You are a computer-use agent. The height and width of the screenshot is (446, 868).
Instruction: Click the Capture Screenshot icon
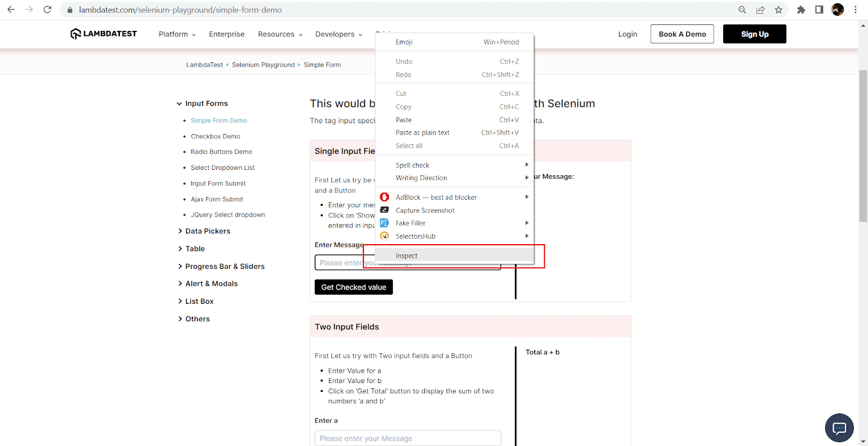click(385, 210)
